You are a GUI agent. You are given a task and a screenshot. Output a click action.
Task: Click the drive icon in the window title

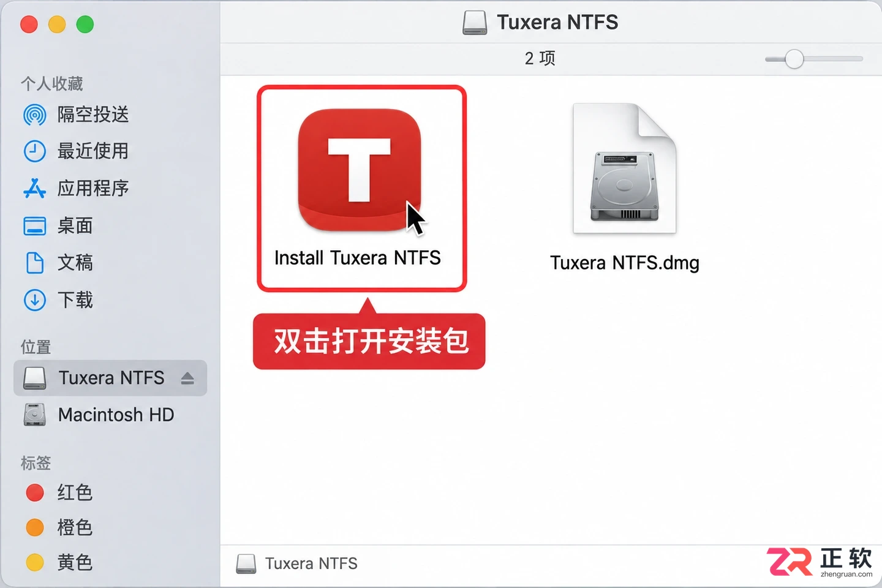(475, 23)
